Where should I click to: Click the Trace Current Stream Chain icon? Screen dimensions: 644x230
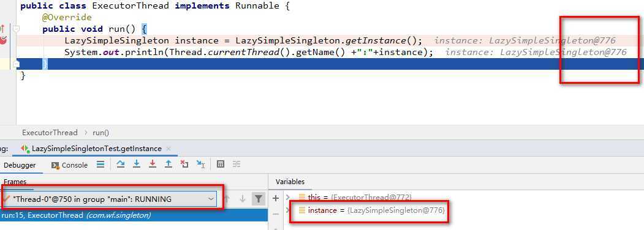tap(237, 165)
